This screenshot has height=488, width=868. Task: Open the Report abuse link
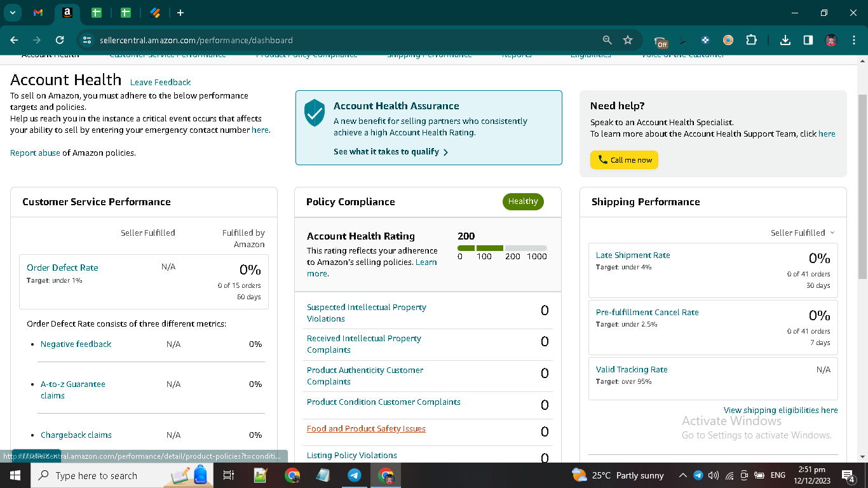[35, 152]
